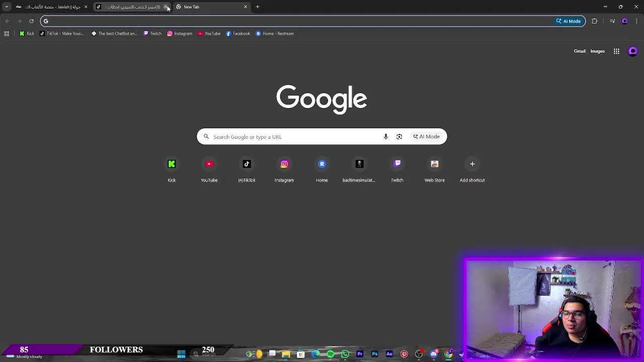Open a new tab with plus button
Viewport: 644px width, 362px height.
pos(258,7)
